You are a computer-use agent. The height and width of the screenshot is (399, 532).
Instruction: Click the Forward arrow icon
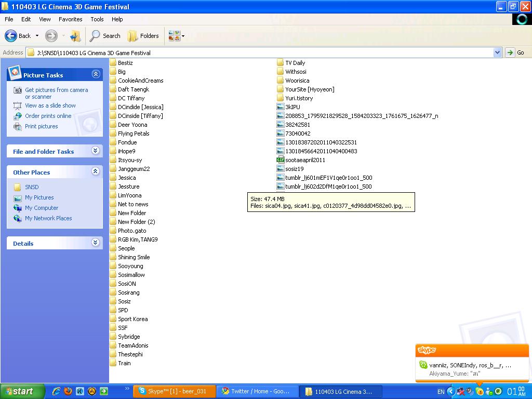tap(51, 36)
